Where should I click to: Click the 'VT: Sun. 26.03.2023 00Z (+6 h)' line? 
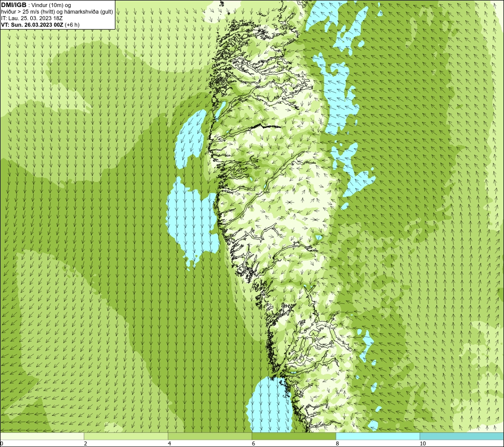[40, 24]
